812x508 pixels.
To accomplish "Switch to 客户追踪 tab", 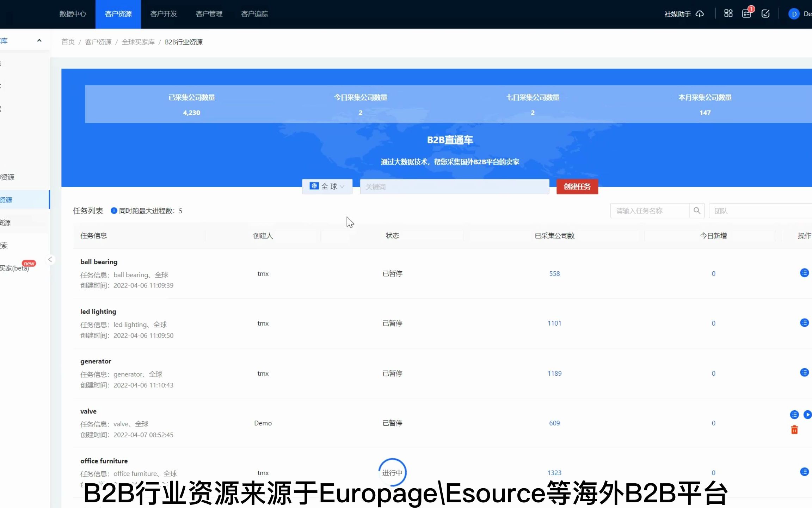I will pos(254,14).
